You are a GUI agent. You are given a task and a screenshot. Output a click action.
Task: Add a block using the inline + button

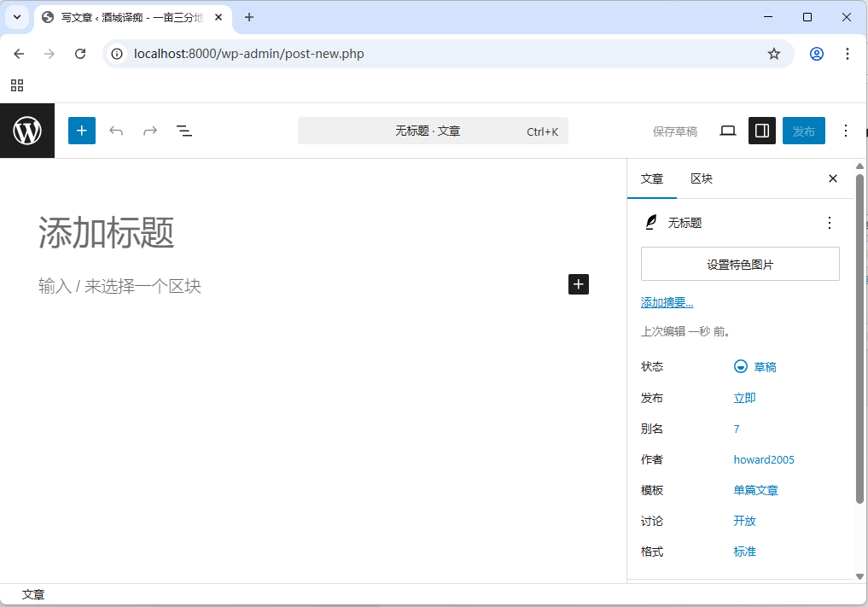click(x=579, y=284)
